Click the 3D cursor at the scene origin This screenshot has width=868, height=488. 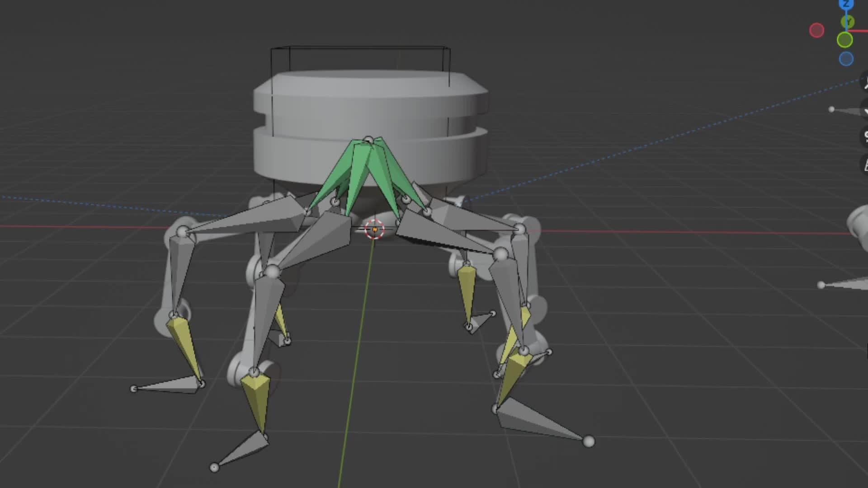pyautogui.click(x=374, y=230)
